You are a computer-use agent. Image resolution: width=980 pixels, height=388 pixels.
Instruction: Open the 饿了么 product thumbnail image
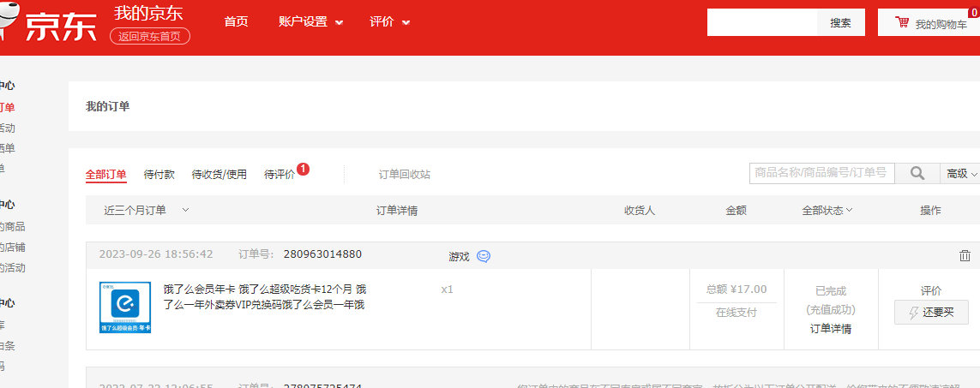(125, 307)
